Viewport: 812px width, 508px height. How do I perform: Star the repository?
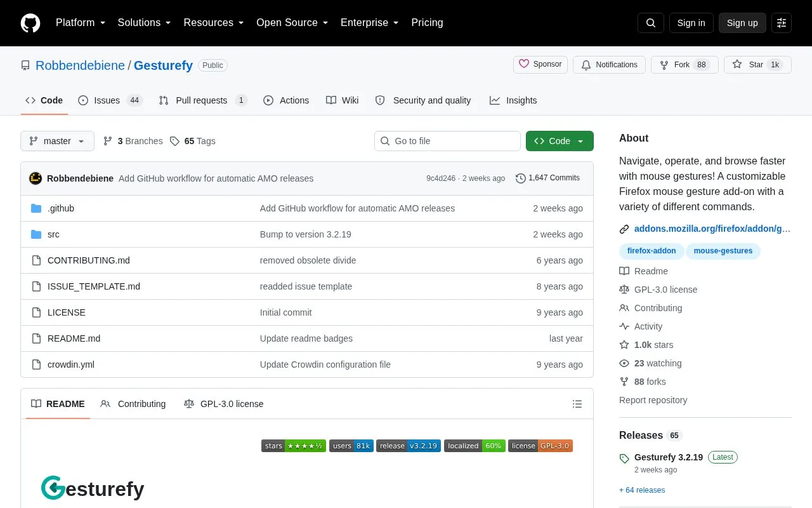click(x=757, y=65)
